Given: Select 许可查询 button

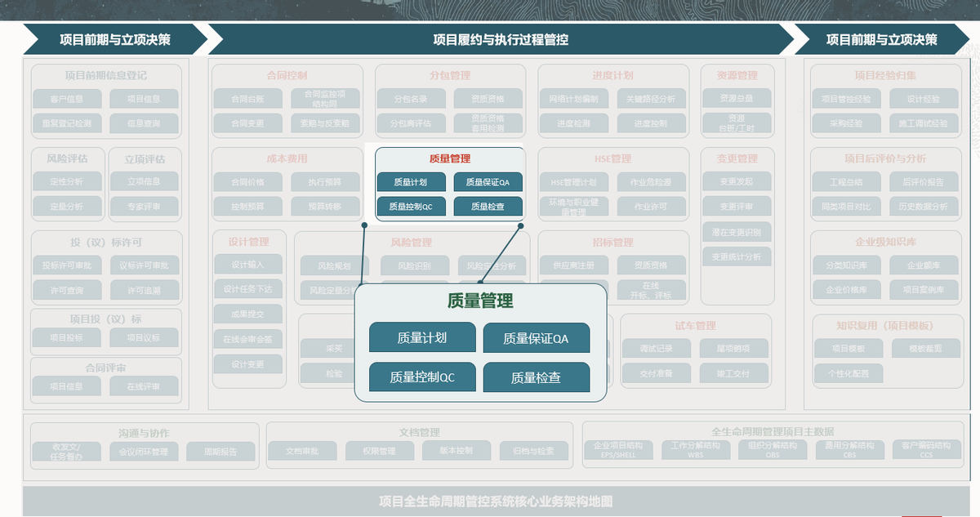Looking at the screenshot, I should coord(66,290).
